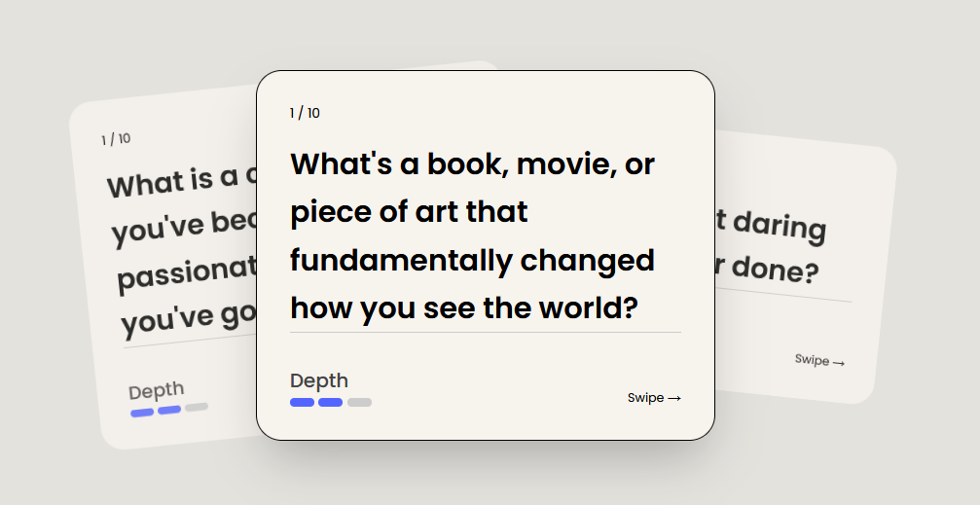Click the 'daring' question text on right card
Viewport: 980px width, 505px height.
pos(777,226)
